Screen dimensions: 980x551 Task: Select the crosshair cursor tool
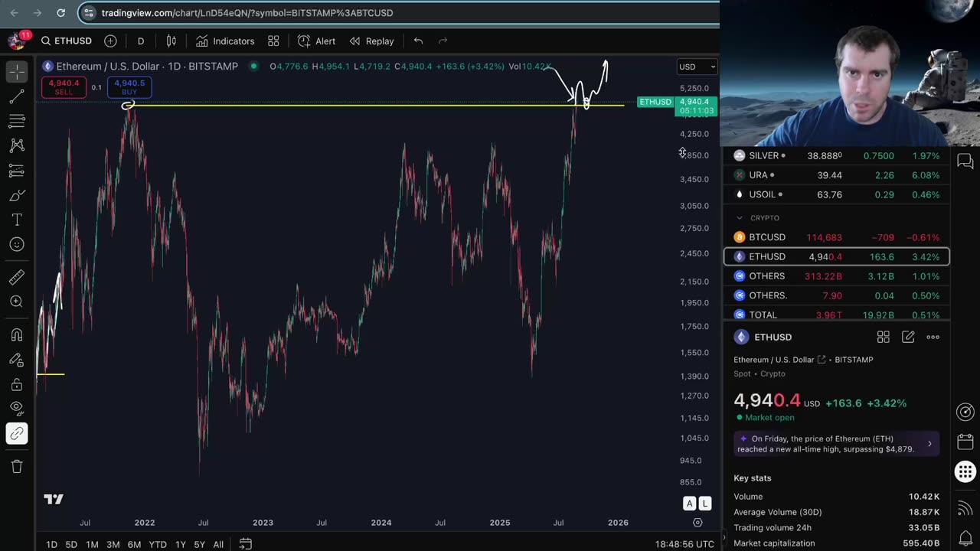point(17,71)
